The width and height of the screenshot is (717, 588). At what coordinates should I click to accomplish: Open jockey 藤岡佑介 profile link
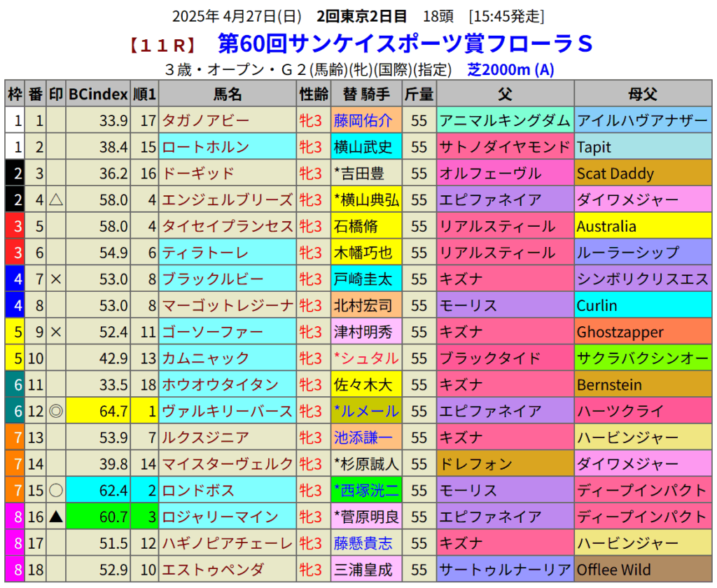[x=363, y=121]
